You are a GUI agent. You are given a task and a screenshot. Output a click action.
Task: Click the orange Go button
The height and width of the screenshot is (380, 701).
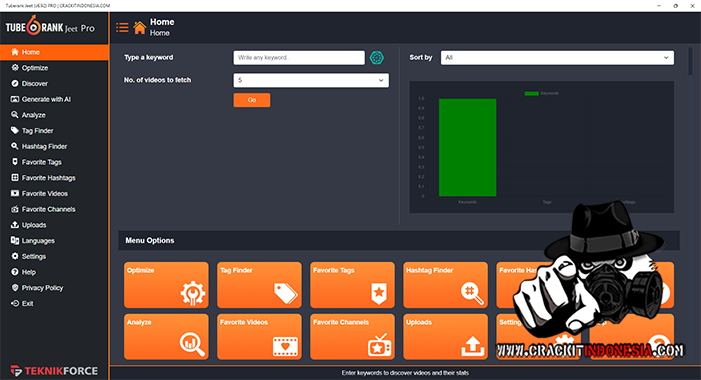pyautogui.click(x=252, y=100)
